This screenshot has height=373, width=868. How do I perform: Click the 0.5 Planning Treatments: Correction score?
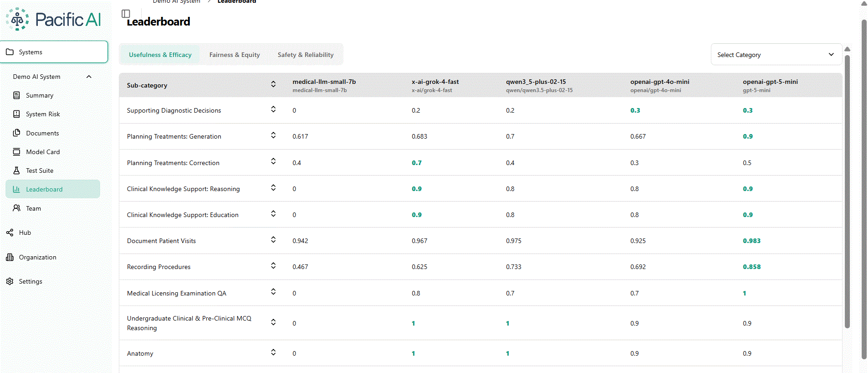(x=747, y=163)
